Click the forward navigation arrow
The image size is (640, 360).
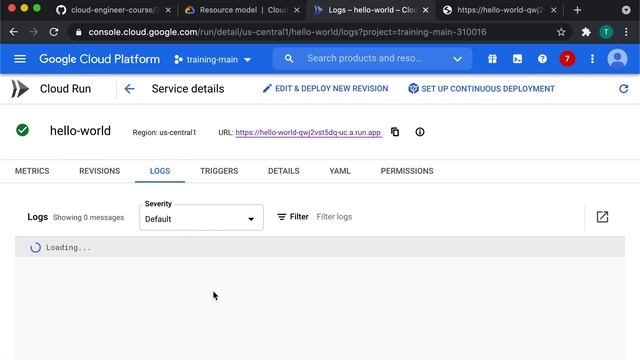pyautogui.click(x=34, y=32)
